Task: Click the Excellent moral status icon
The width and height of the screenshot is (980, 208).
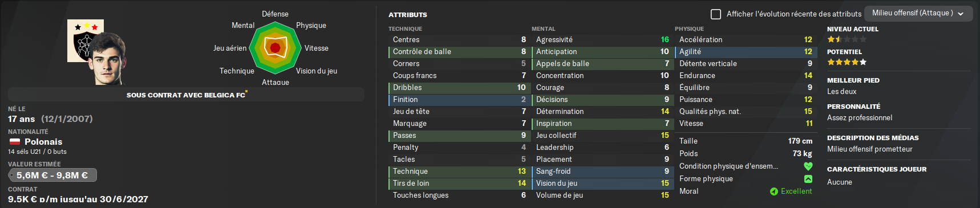Action: click(x=774, y=191)
